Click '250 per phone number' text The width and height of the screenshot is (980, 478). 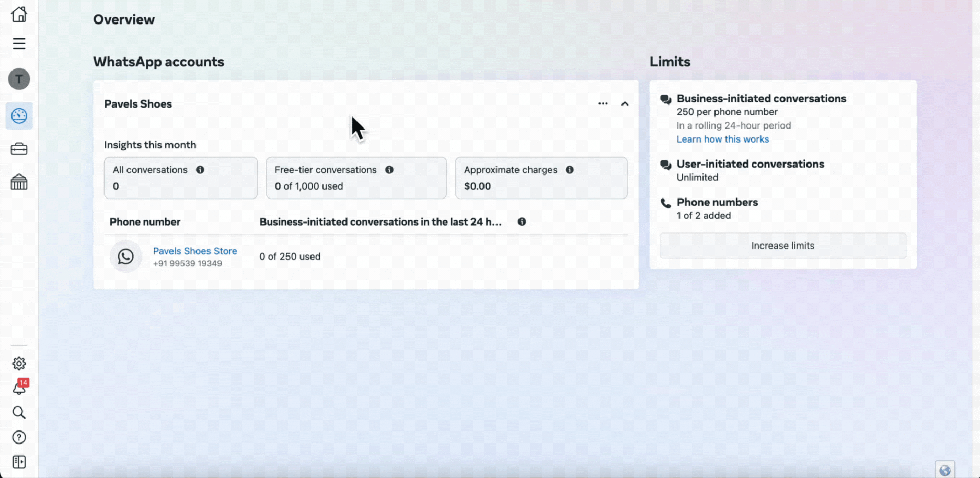tap(727, 112)
